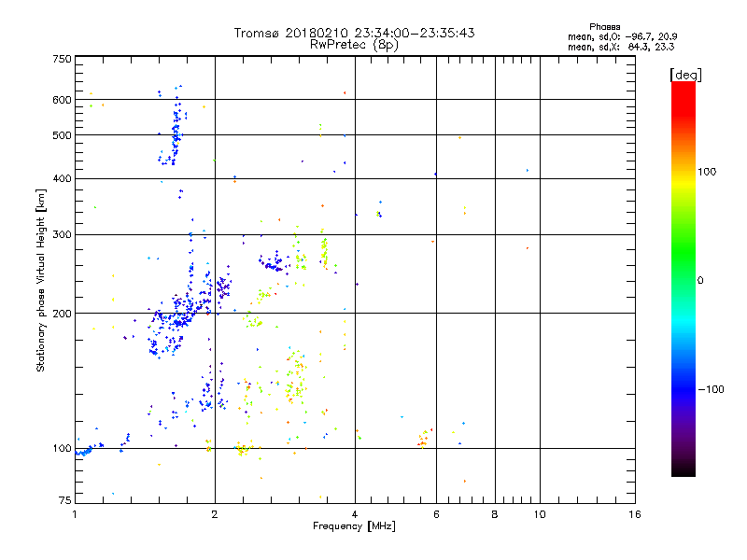
Task: Click the orange point cluster near 6 MHz
Action: [424, 438]
